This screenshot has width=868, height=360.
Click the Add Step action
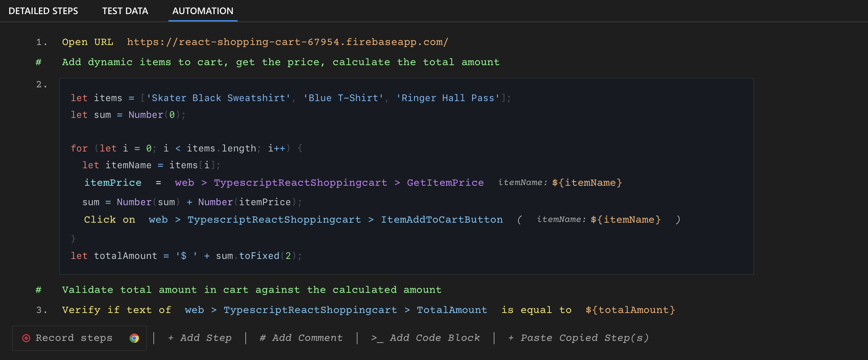click(x=205, y=338)
